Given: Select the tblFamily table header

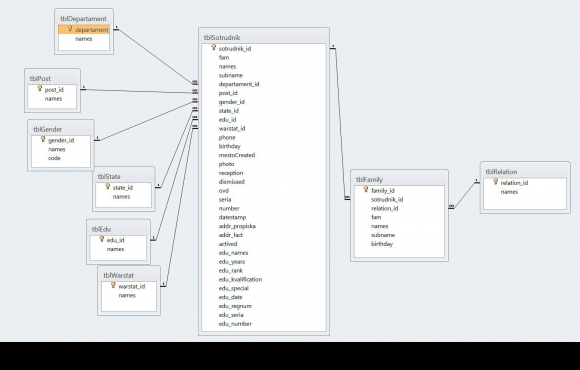Looking at the screenshot, I should tap(399, 179).
